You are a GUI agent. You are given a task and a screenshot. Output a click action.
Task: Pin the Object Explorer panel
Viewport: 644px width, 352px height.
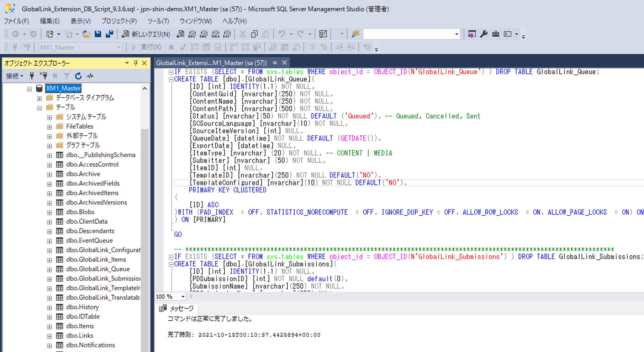pyautogui.click(x=136, y=63)
